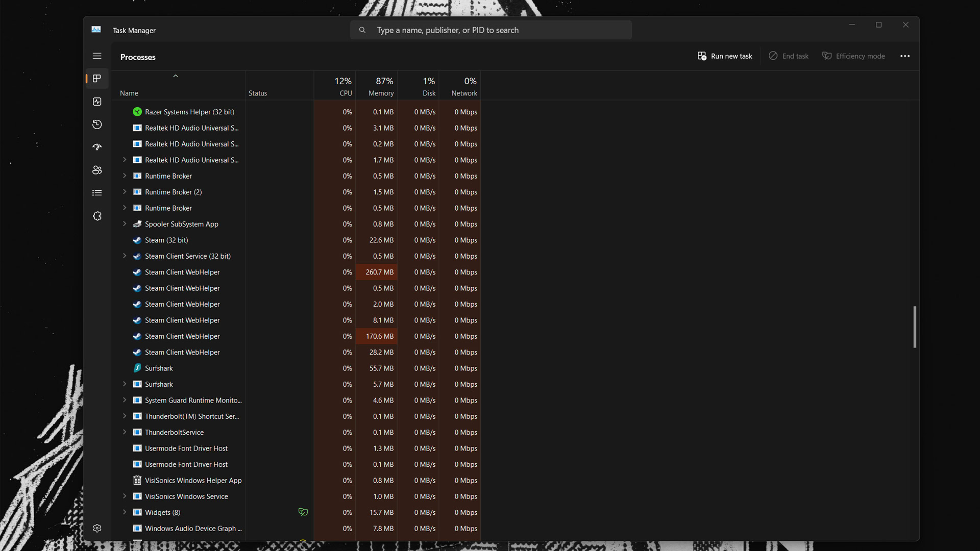The width and height of the screenshot is (980, 551).
Task: Toggle hamburger menu sidebar collapse
Action: tap(97, 56)
